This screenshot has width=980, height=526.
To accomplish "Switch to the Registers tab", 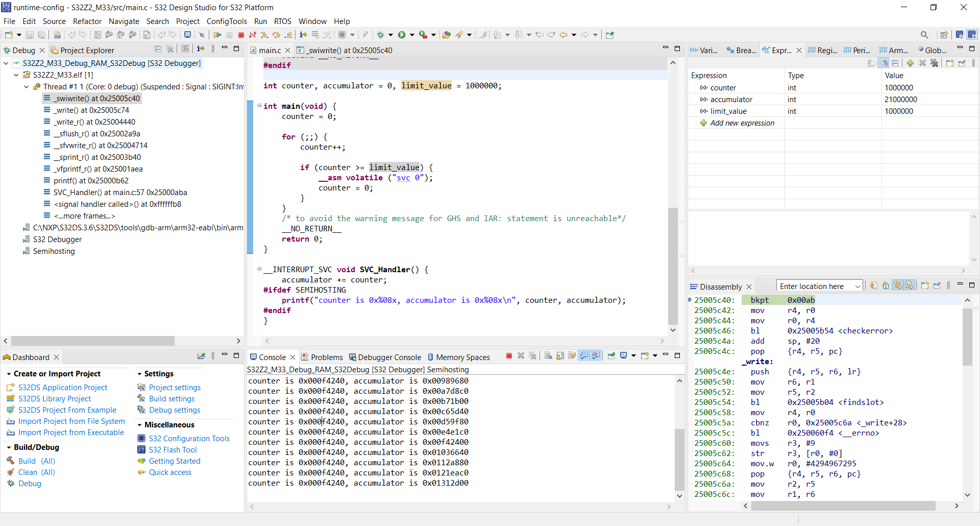I will click(x=822, y=50).
